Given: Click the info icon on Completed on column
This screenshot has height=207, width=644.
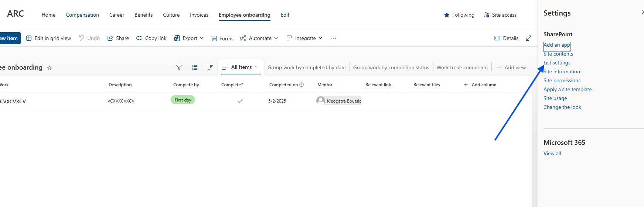Looking at the screenshot, I should 301,85.
